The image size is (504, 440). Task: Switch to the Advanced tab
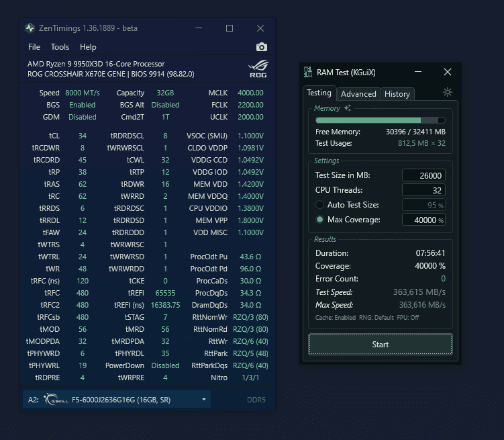[x=358, y=94]
